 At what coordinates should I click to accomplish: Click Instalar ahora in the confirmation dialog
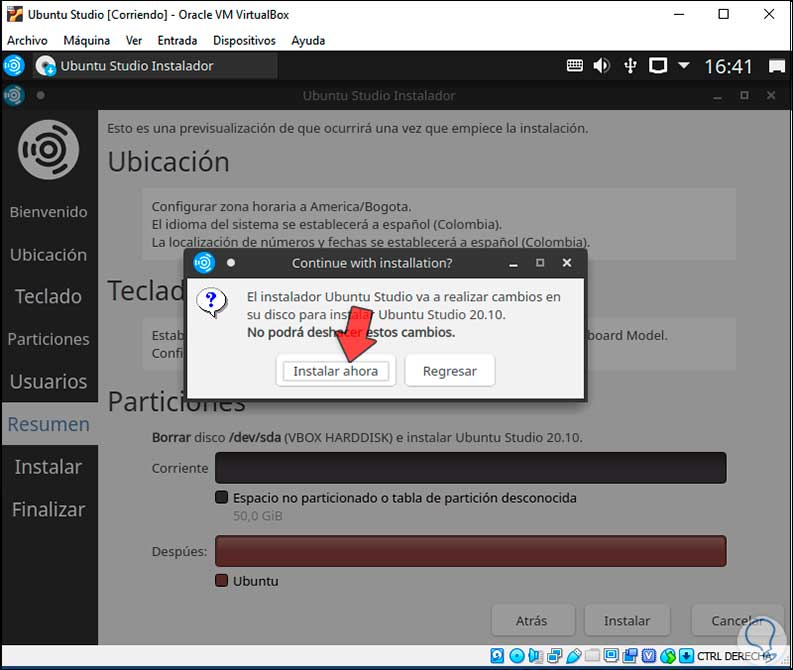tap(335, 371)
